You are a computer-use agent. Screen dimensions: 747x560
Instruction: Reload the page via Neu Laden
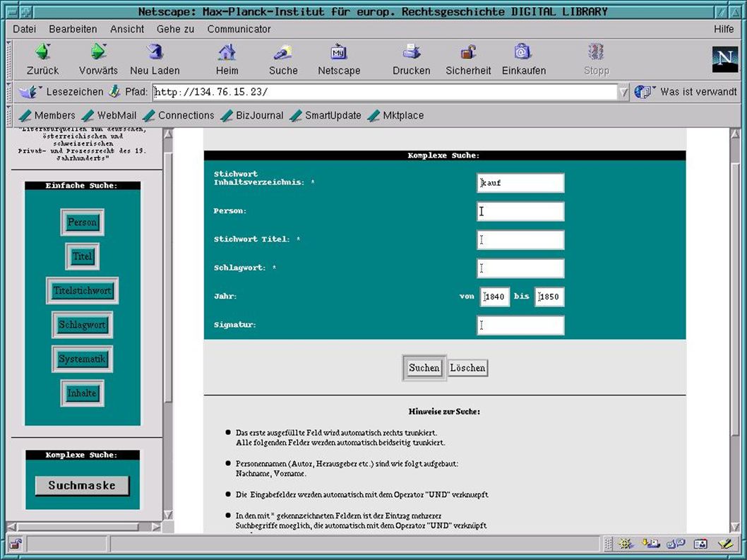(x=155, y=52)
